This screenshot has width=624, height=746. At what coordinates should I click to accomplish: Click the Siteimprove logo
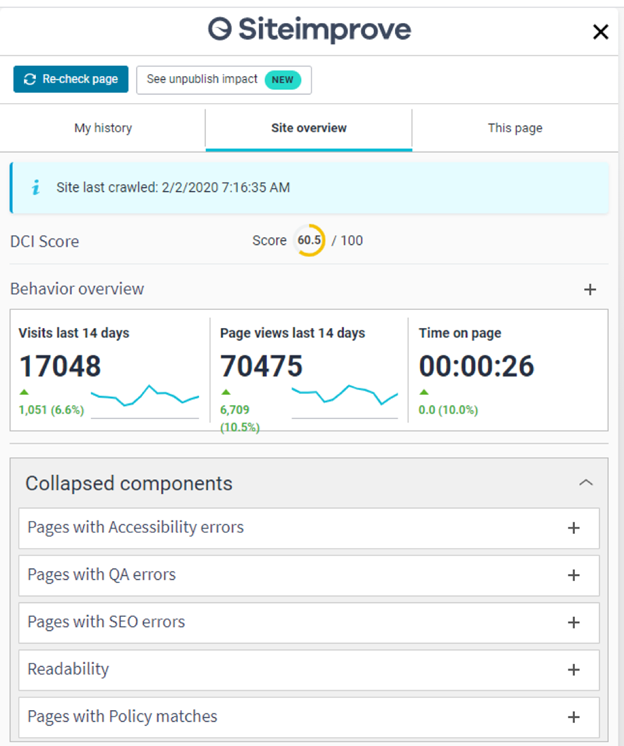tap(310, 29)
